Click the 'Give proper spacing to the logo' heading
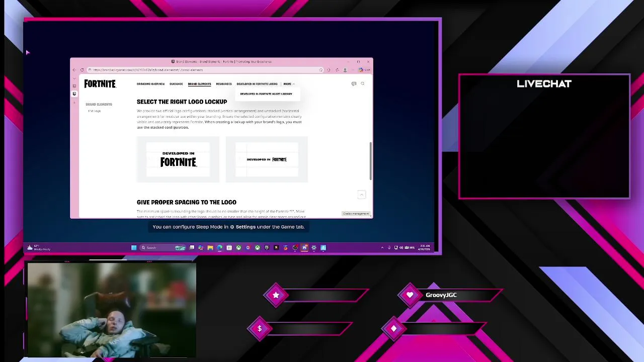644x362 pixels. coord(186,202)
